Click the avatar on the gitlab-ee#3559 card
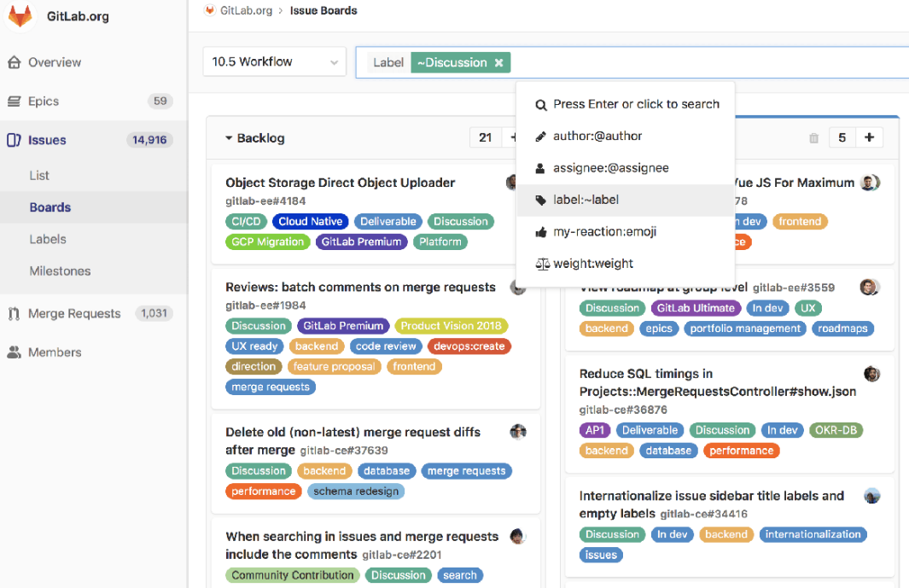Viewport: 909px width, 588px height. point(869,287)
